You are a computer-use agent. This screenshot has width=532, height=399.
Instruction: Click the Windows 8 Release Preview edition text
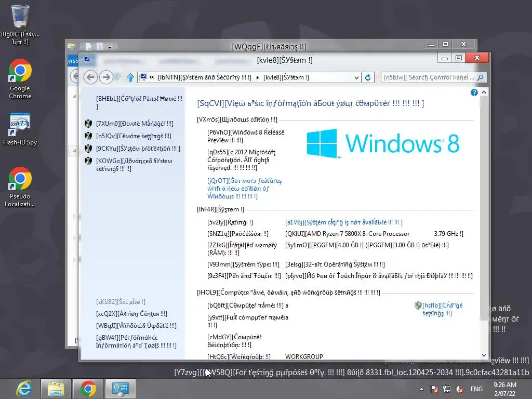pyautogui.click(x=246, y=136)
